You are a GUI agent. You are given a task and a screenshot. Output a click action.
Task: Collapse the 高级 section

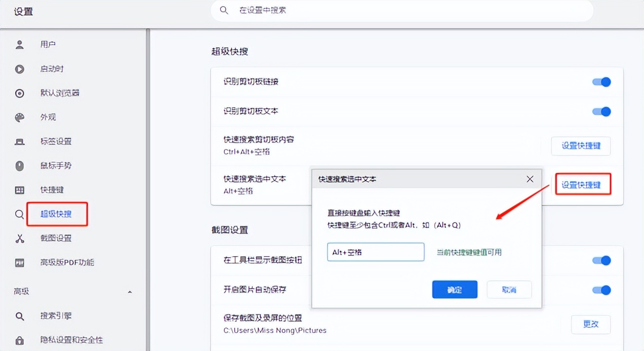pos(130,293)
